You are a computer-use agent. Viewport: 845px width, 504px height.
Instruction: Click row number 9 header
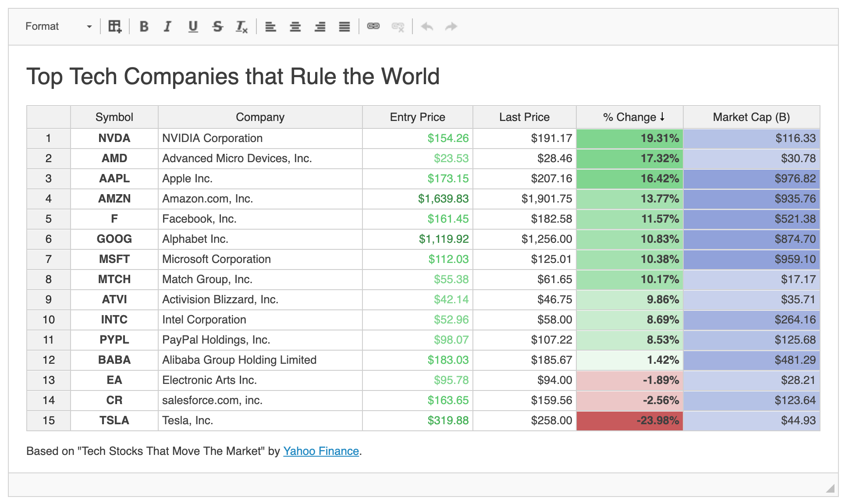(x=49, y=299)
